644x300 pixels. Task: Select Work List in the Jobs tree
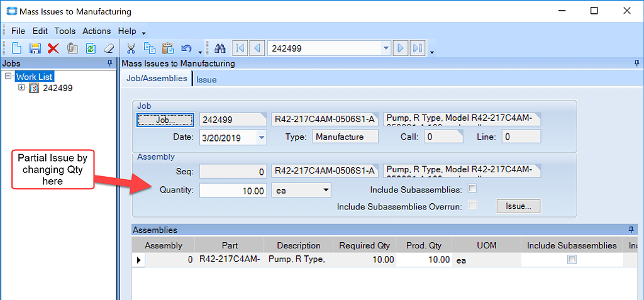(35, 77)
